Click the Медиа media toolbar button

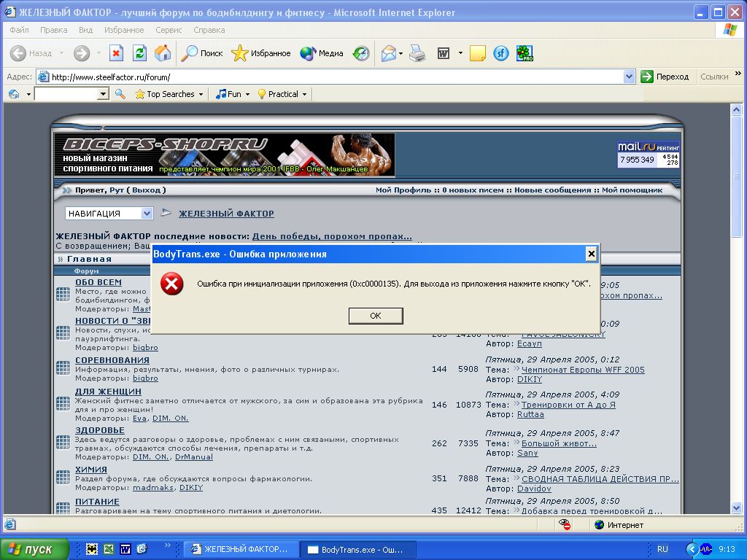click(x=322, y=53)
